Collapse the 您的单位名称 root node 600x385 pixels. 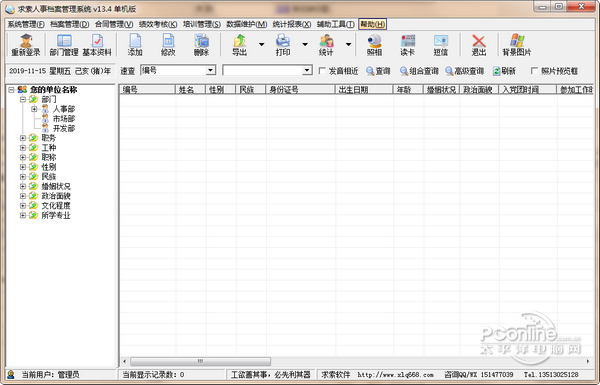point(11,90)
